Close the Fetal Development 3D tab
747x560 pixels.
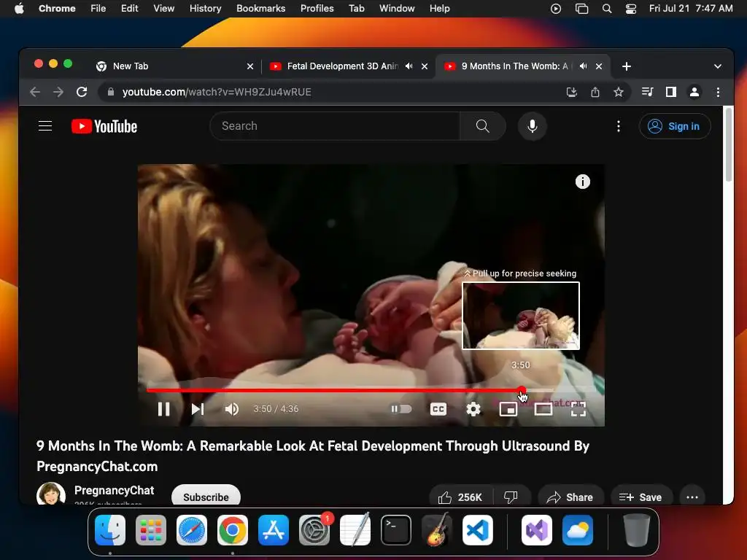pos(425,66)
